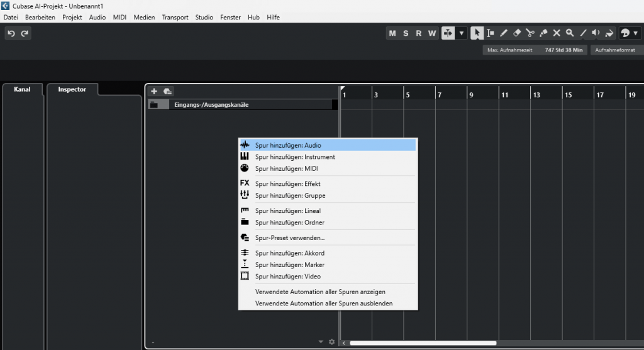
Task: Click the plus Add Track button
Action: point(154,91)
